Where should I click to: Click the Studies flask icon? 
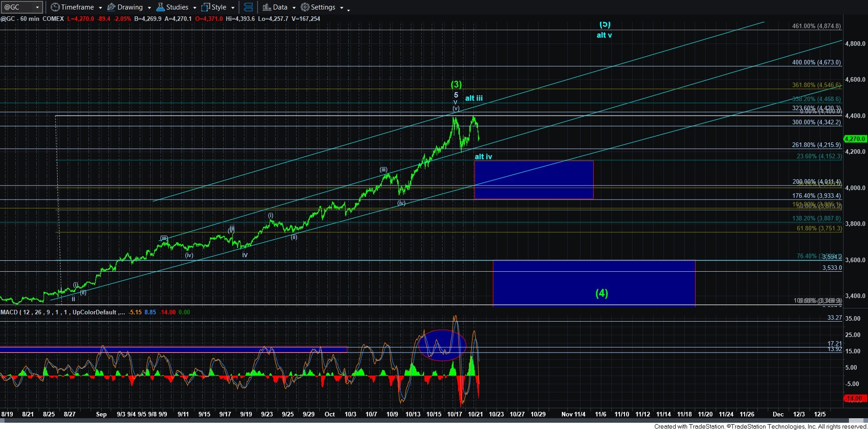click(x=160, y=7)
